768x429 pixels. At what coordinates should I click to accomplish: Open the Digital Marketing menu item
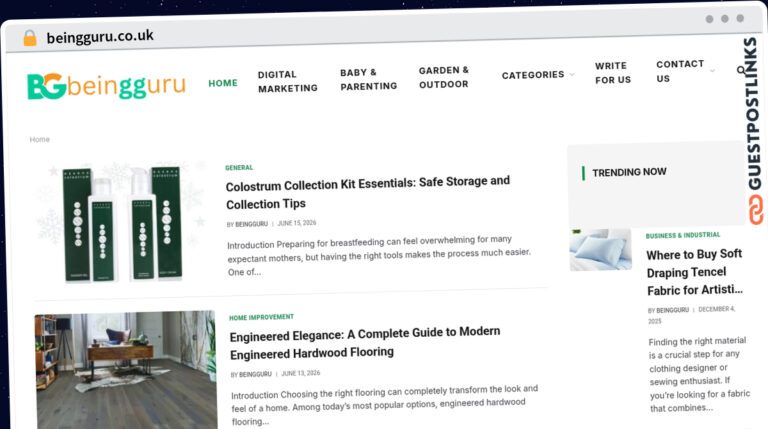click(288, 81)
